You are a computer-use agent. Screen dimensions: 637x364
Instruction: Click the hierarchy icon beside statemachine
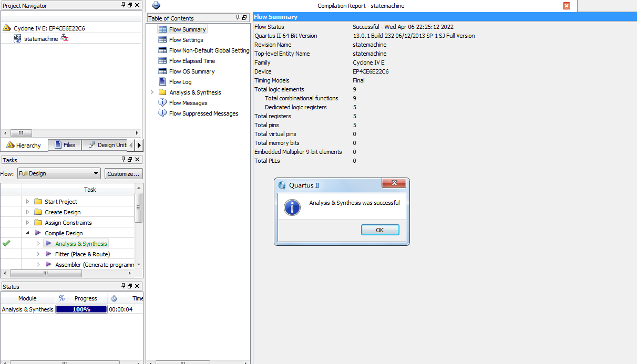[65, 38]
